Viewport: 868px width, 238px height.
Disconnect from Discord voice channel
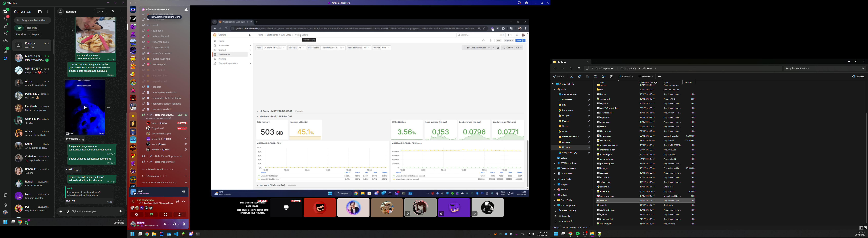pyautogui.click(x=184, y=201)
